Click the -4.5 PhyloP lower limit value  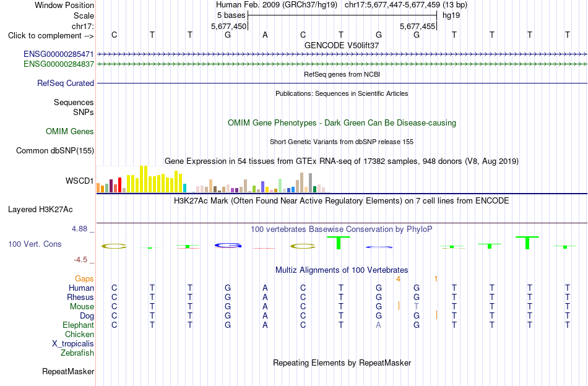pyautogui.click(x=80, y=260)
